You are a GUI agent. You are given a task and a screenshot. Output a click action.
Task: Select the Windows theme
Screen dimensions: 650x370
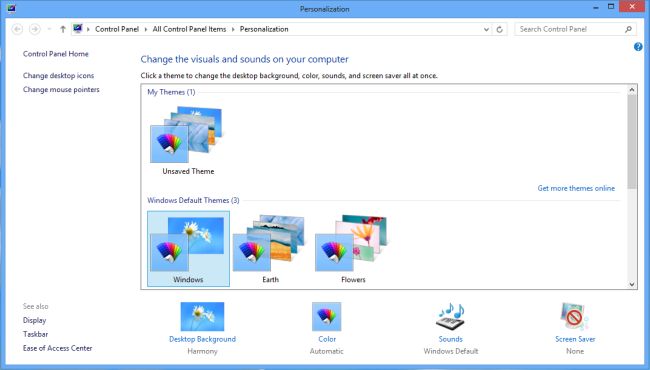188,249
